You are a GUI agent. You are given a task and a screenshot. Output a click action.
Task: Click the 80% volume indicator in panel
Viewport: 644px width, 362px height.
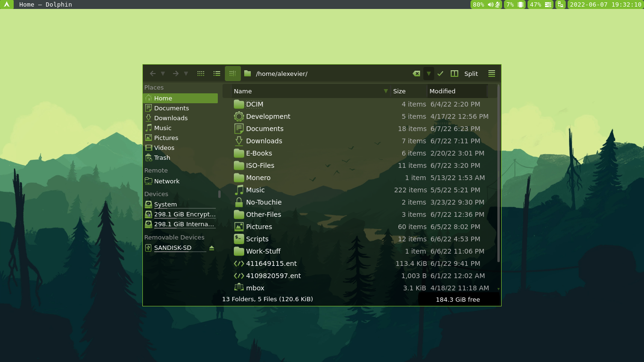[x=486, y=4]
